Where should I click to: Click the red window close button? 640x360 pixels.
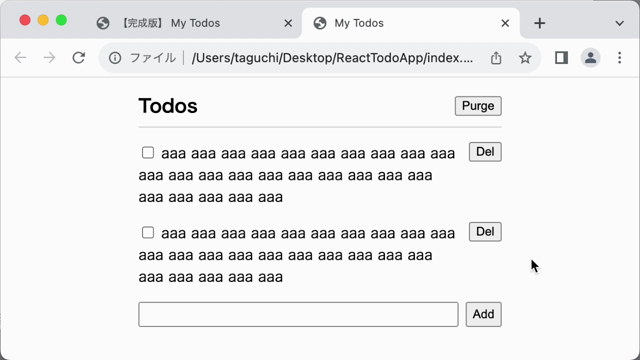(x=25, y=20)
